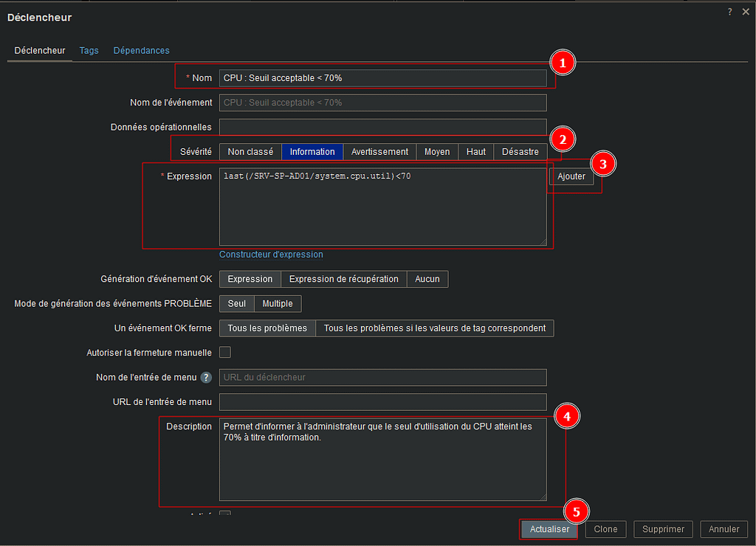756x546 pixels.
Task: Choose Tous les problèmes si les valeurs de tag correspondent
Action: point(434,328)
